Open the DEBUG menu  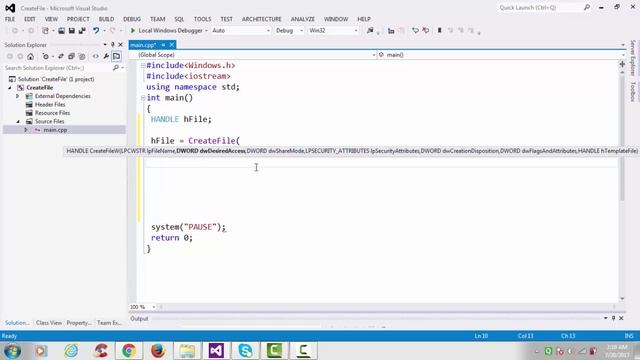pos(132,19)
